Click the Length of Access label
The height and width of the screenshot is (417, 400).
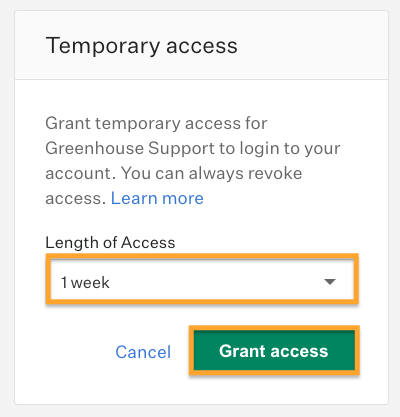pyautogui.click(x=110, y=242)
